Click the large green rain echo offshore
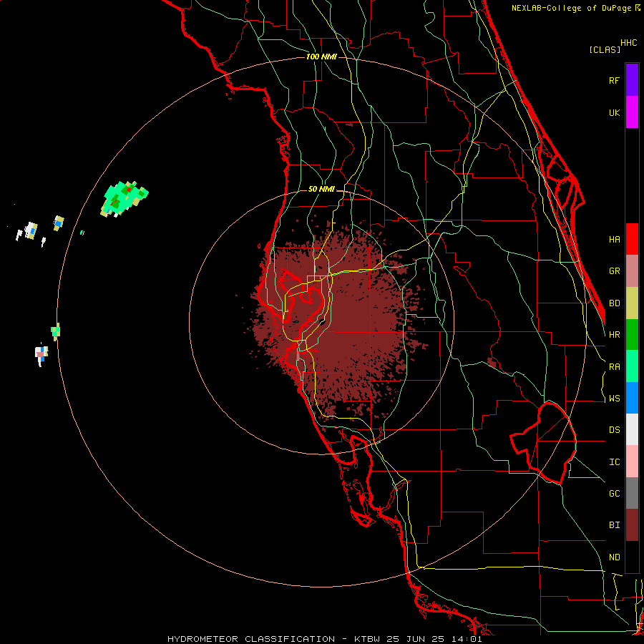Screen dimensions: 644x644 point(123,198)
